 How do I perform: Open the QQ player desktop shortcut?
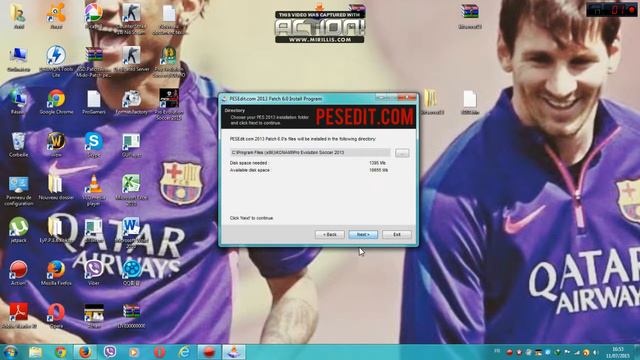point(131,273)
